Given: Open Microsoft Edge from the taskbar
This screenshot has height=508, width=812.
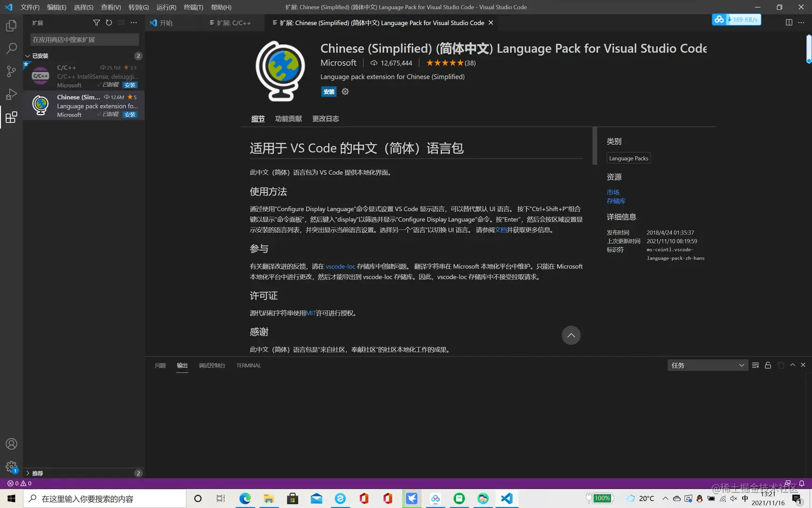Looking at the screenshot, I should coord(245,498).
